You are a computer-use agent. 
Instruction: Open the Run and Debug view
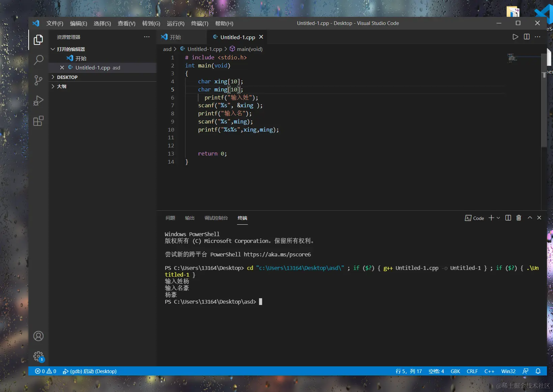[x=38, y=101]
